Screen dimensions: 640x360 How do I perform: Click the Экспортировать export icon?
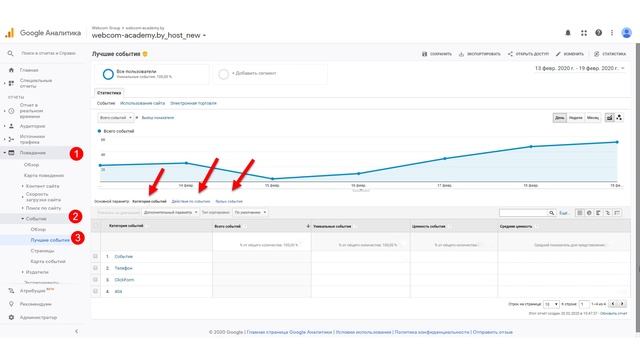(x=461, y=54)
